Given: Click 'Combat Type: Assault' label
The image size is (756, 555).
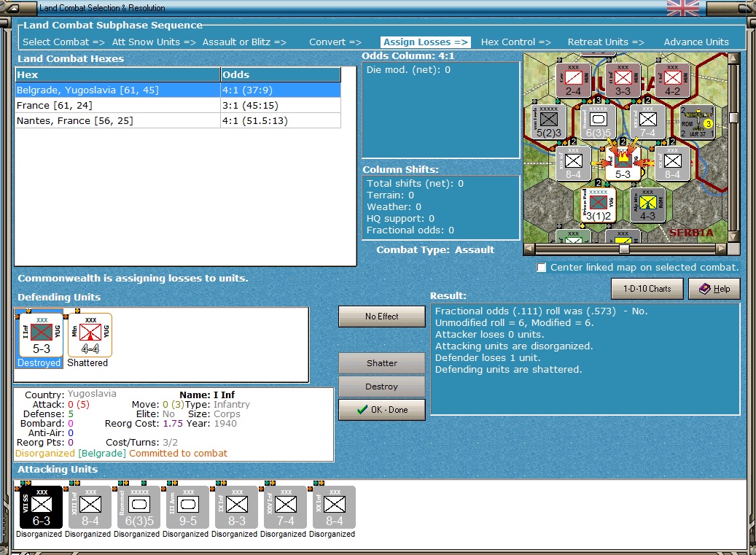Looking at the screenshot, I should click(x=435, y=249).
